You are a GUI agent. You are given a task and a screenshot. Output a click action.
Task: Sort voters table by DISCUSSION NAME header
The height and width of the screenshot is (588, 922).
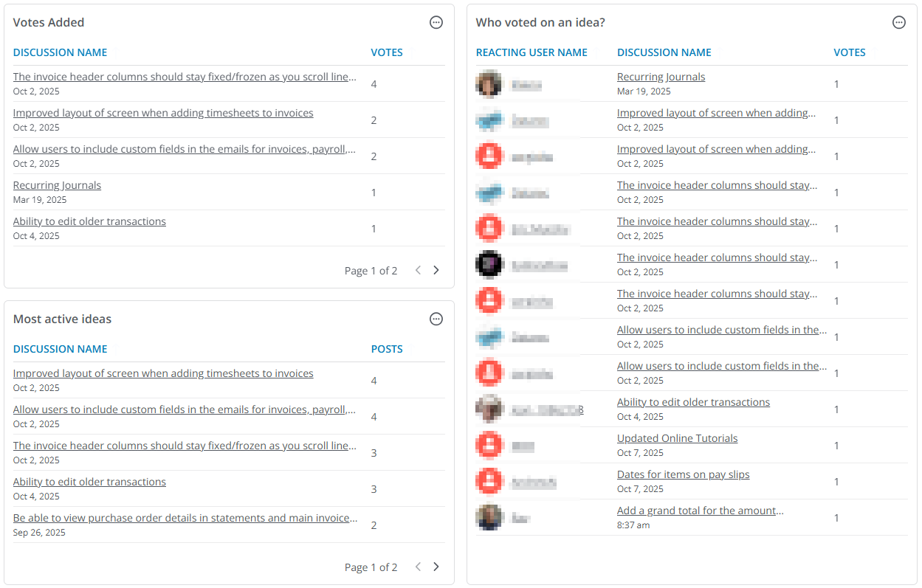[x=664, y=52]
